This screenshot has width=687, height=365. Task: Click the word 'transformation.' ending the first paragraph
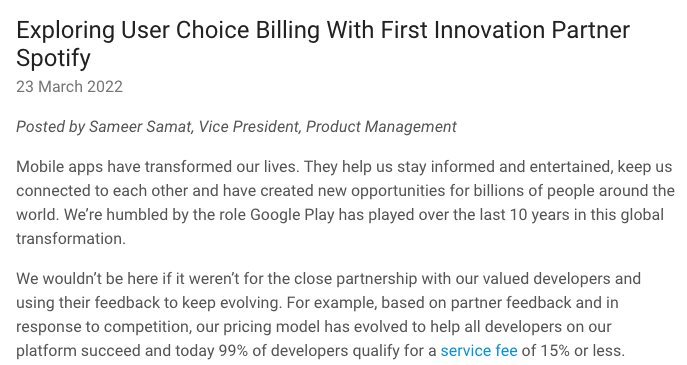coord(71,239)
